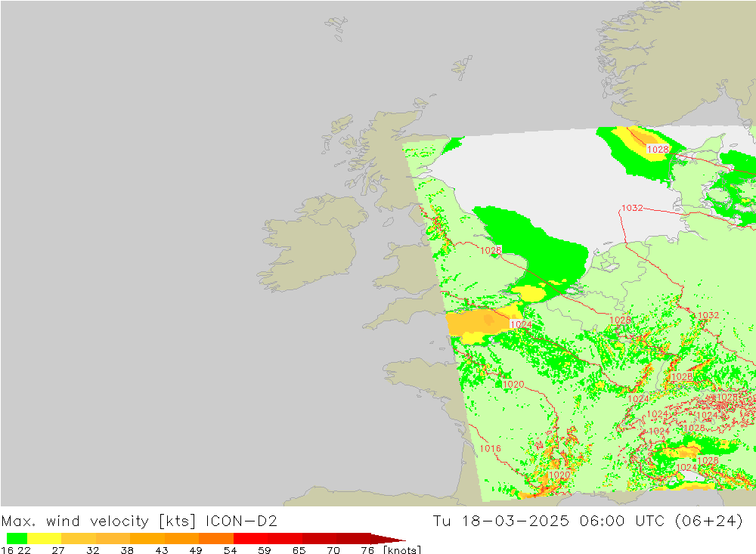The width and height of the screenshot is (756, 554).
Task: Click legend value '38'
Action: (x=127, y=550)
